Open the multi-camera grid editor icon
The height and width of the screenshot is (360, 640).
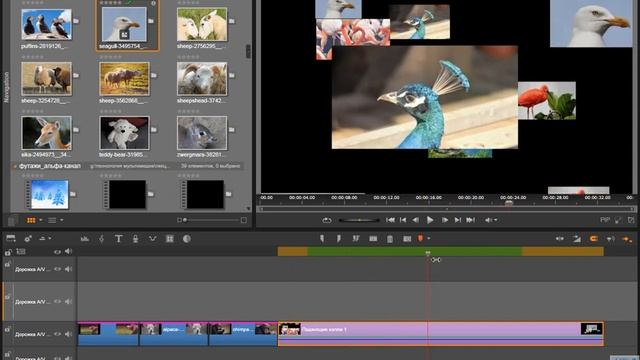coord(169,239)
